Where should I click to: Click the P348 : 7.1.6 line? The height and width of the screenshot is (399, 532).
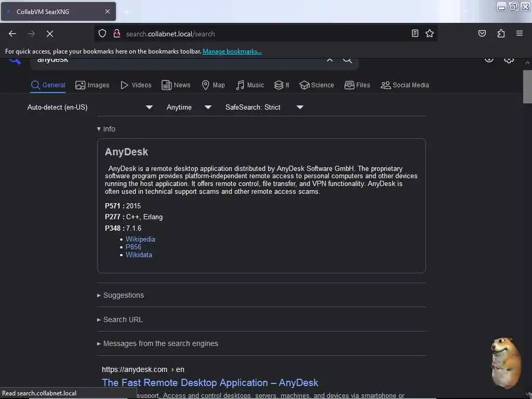click(x=123, y=229)
